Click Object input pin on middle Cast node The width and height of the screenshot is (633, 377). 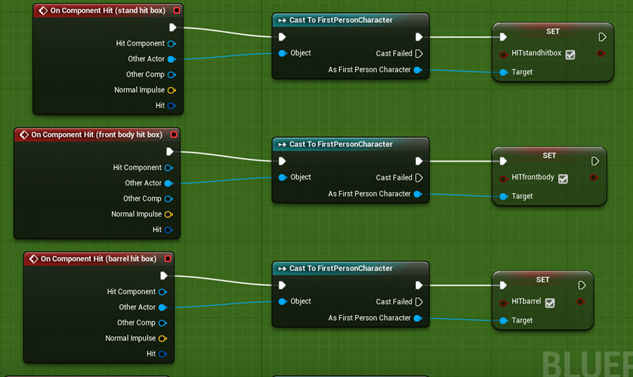283,177
